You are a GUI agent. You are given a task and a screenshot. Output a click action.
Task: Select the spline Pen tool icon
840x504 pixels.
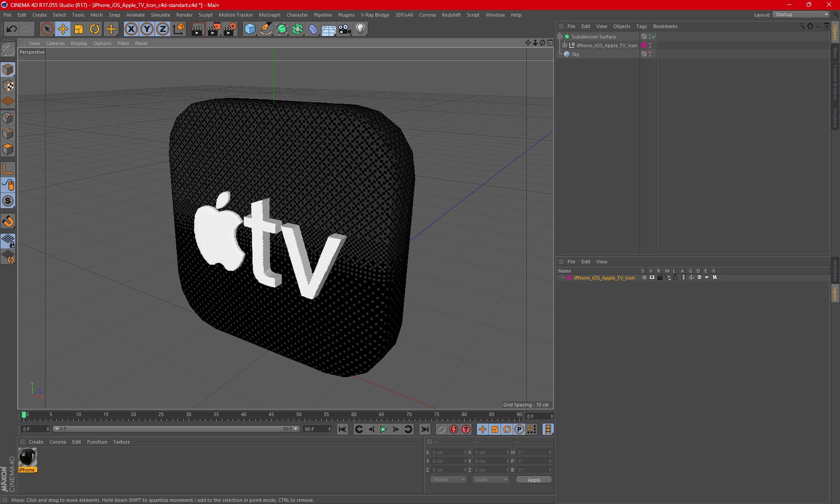[266, 29]
